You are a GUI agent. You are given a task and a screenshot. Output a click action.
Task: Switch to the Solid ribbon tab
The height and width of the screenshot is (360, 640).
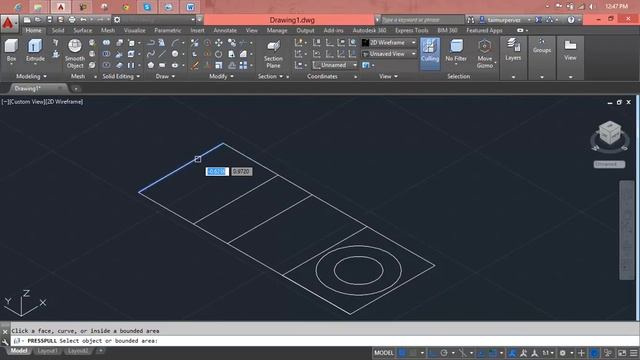[x=58, y=30]
